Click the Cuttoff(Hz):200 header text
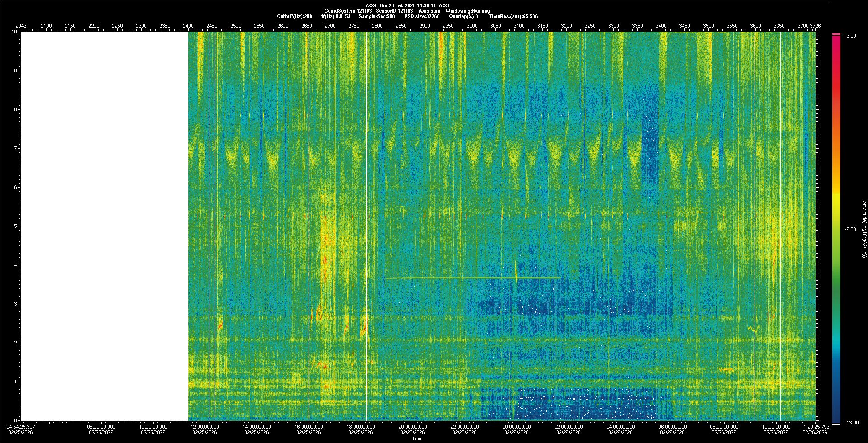Image resolution: width=868 pixels, height=443 pixels. click(x=294, y=17)
